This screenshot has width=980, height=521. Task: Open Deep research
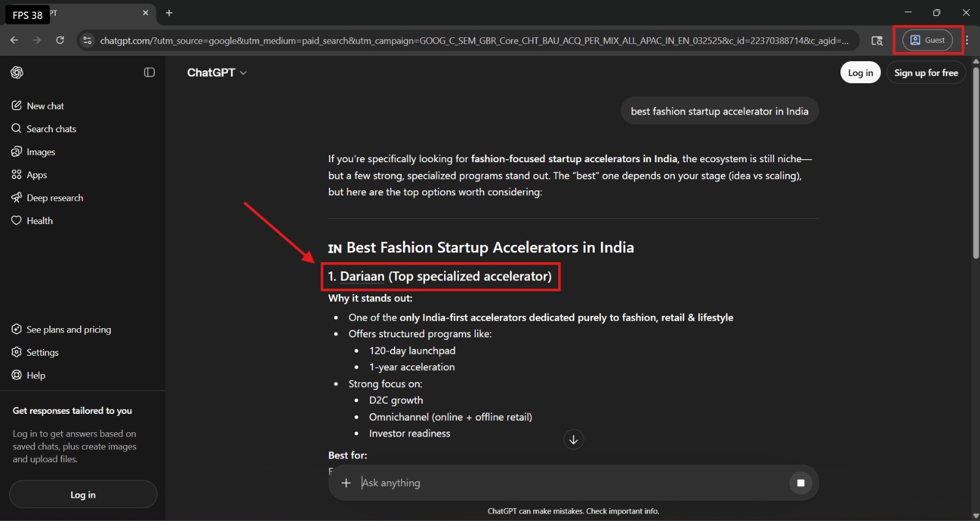[55, 198]
